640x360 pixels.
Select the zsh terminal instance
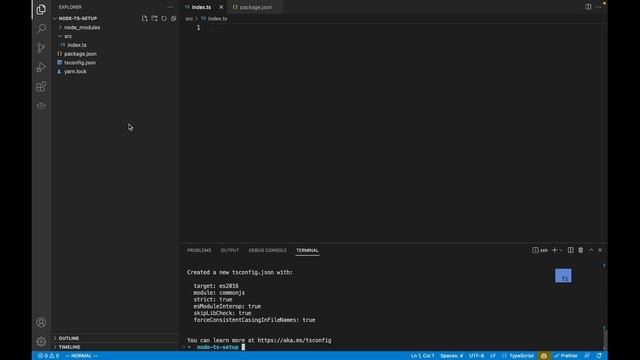[x=540, y=250]
